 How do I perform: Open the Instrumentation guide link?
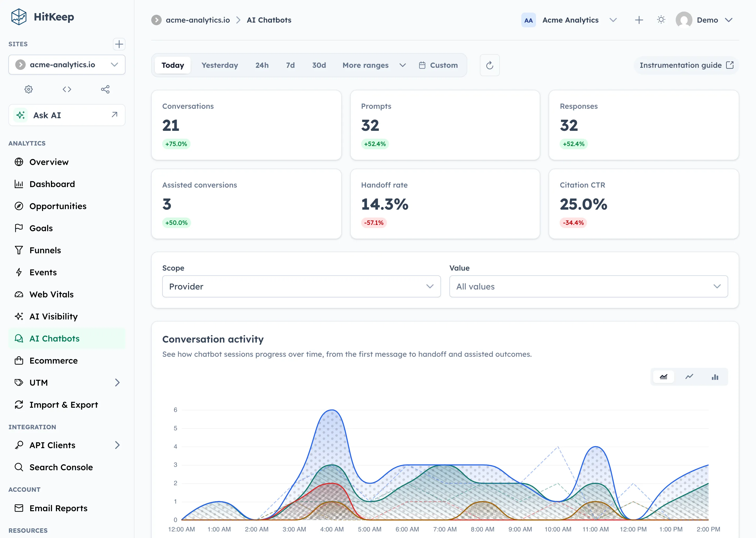[686, 65]
